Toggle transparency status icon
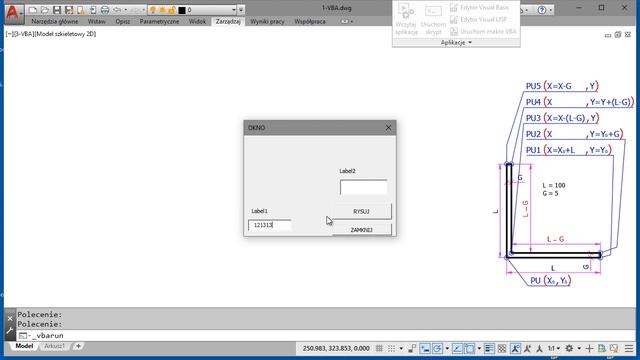The height and width of the screenshot is (360, 640). pyautogui.click(x=502, y=349)
